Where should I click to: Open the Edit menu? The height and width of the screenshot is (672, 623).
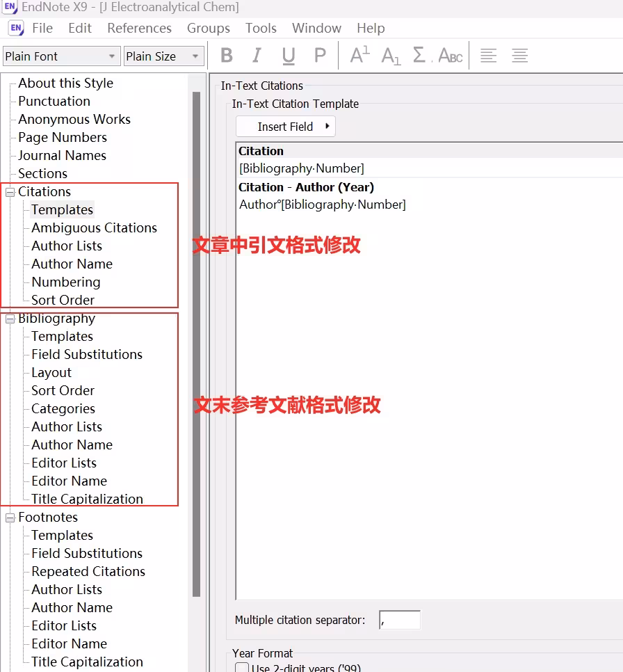[80, 29]
